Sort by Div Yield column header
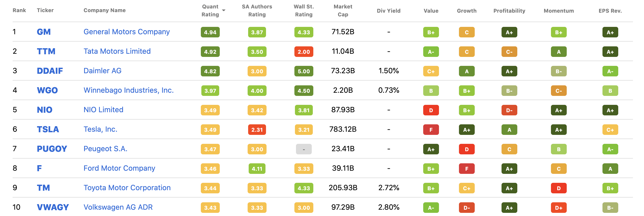The image size is (644, 216). click(389, 11)
